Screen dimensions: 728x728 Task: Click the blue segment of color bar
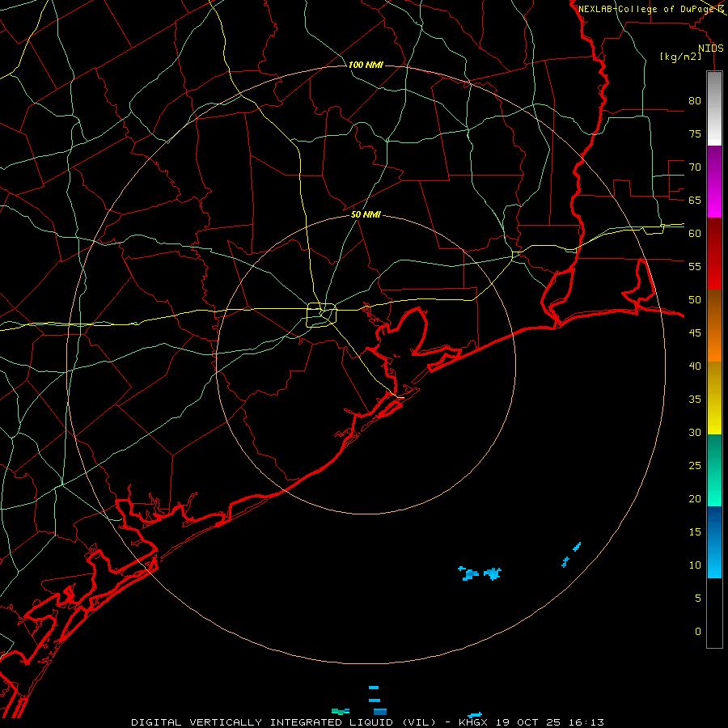[714, 542]
